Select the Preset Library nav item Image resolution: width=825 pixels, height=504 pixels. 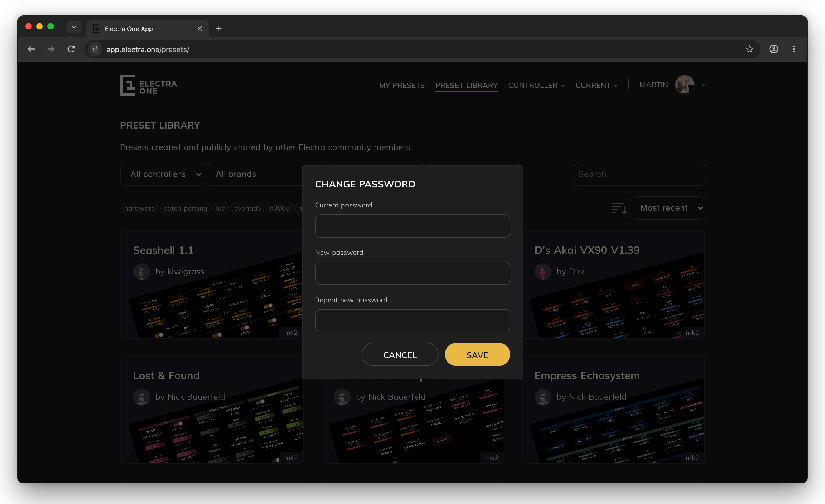pyautogui.click(x=467, y=85)
